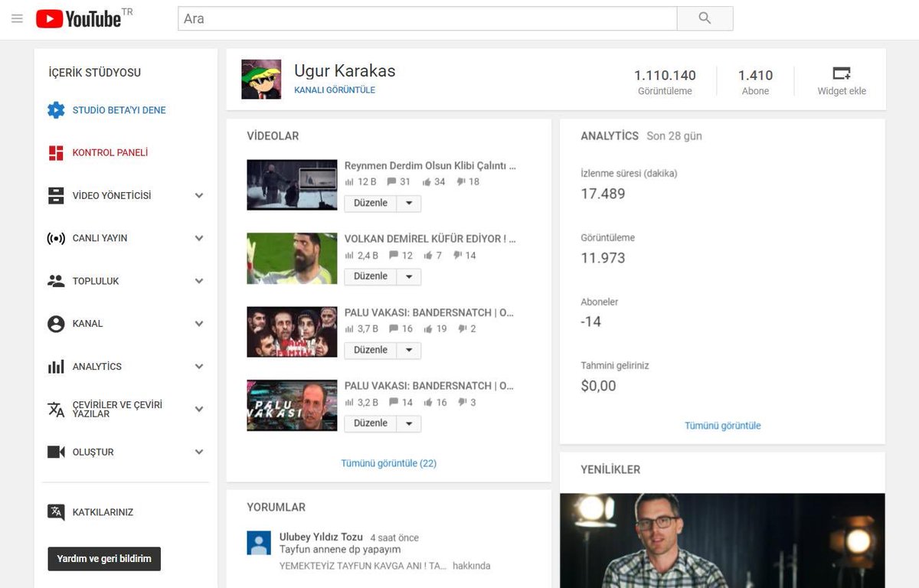Open Ulubey Yıldız Tozu commenter name
The width and height of the screenshot is (919, 588).
coord(322,537)
